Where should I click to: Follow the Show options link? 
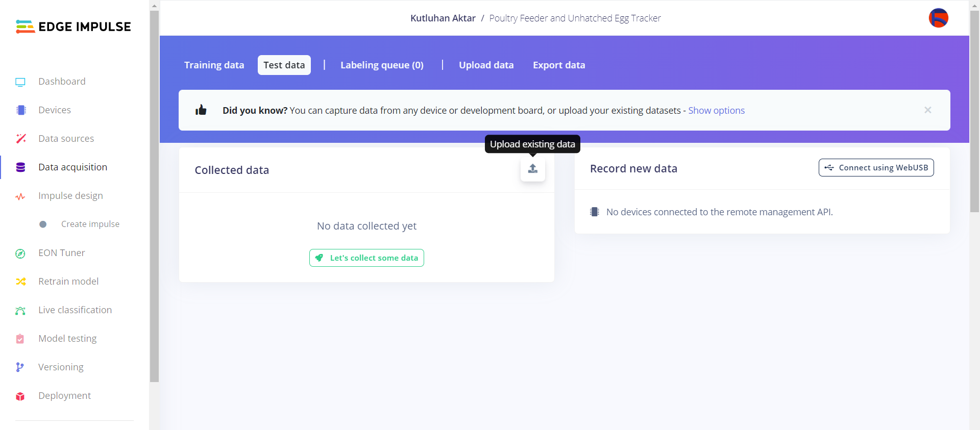click(x=716, y=111)
